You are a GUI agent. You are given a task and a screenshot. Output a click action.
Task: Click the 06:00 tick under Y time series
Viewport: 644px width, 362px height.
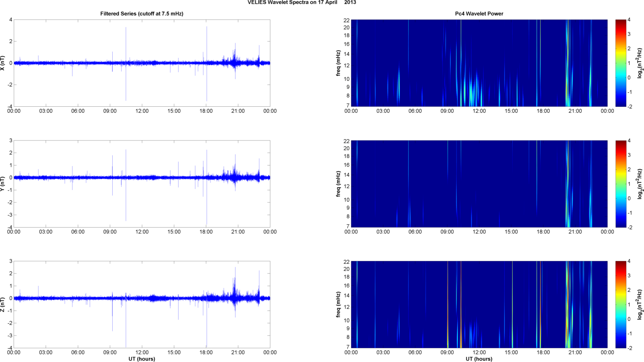[x=78, y=232]
